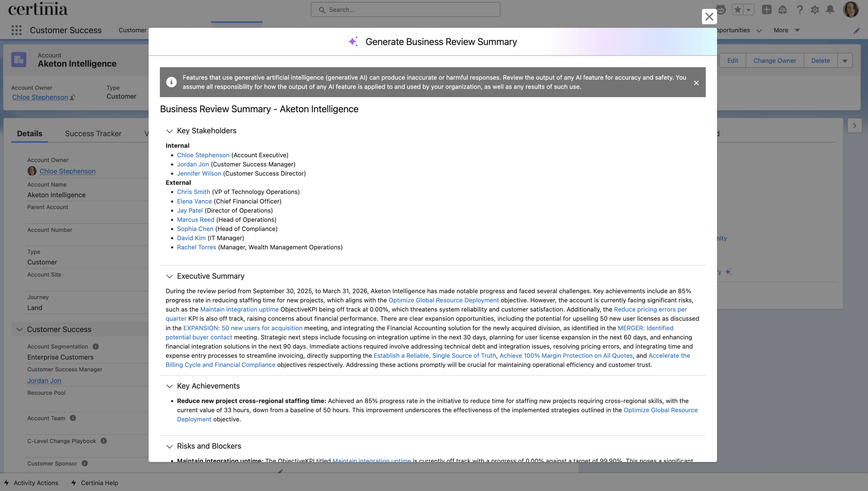Dismiss the generative AI warning banner

696,83
